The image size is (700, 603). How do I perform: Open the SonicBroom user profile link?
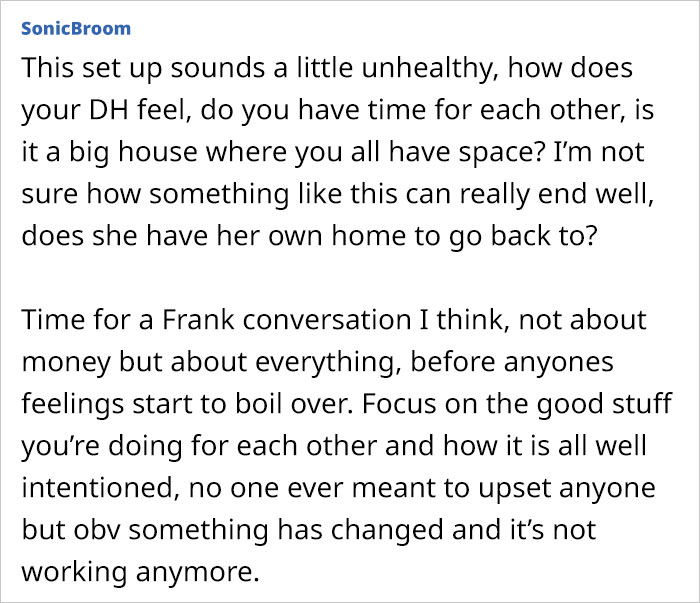(x=76, y=29)
